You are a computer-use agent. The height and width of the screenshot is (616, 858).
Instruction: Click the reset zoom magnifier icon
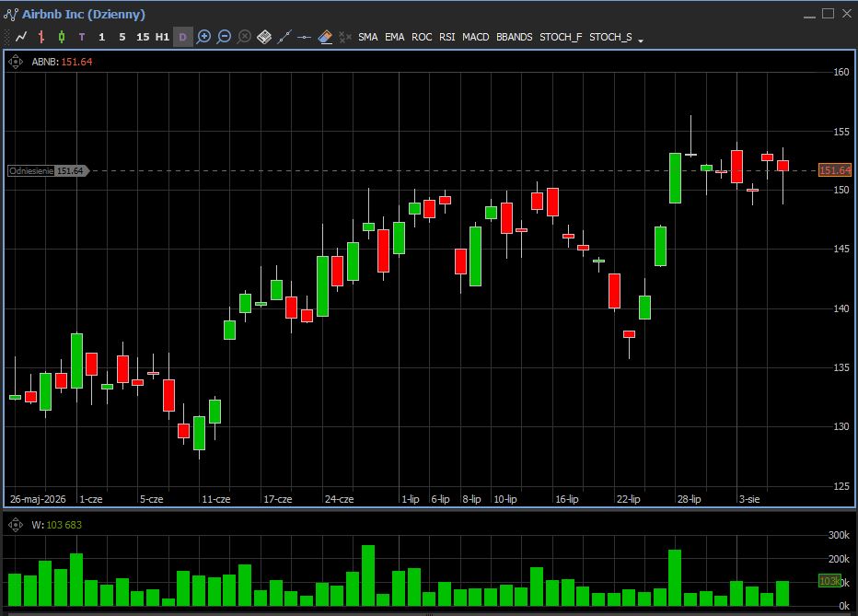245,37
